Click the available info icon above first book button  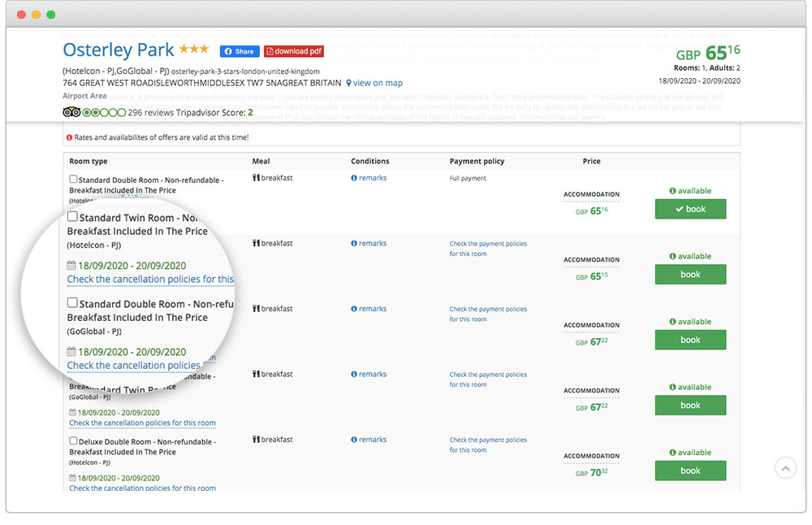pyautogui.click(x=672, y=191)
